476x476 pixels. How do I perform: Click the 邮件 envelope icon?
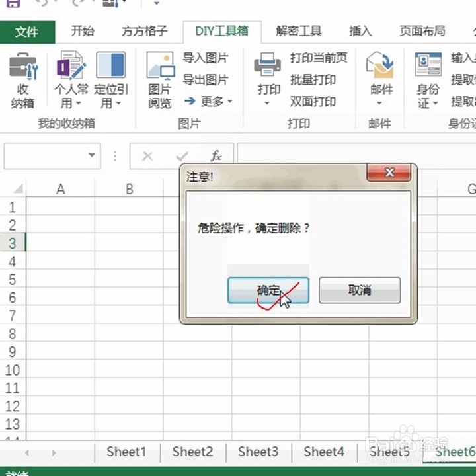(x=380, y=65)
